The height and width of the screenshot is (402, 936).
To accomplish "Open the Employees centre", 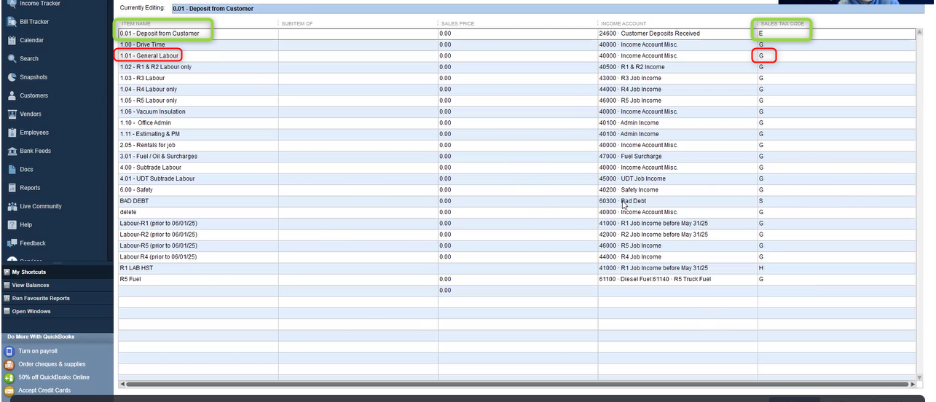I will coord(33,133).
